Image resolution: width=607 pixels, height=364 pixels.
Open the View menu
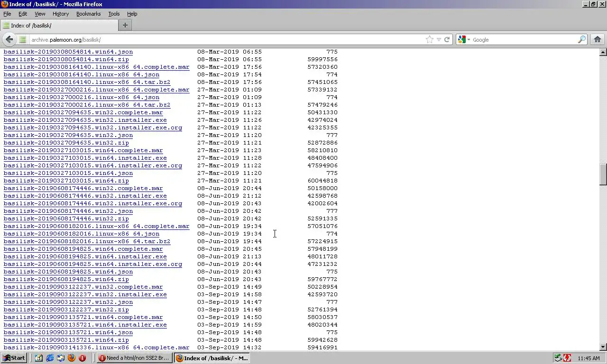[40, 14]
